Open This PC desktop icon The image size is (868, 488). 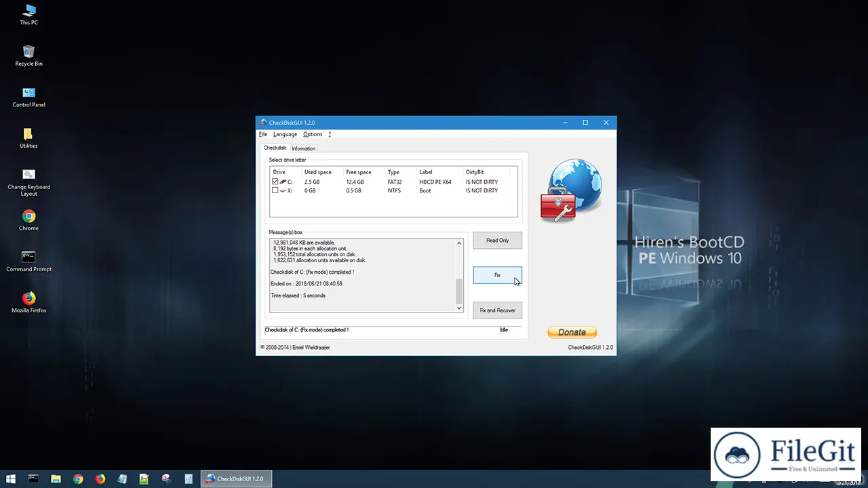(28, 15)
